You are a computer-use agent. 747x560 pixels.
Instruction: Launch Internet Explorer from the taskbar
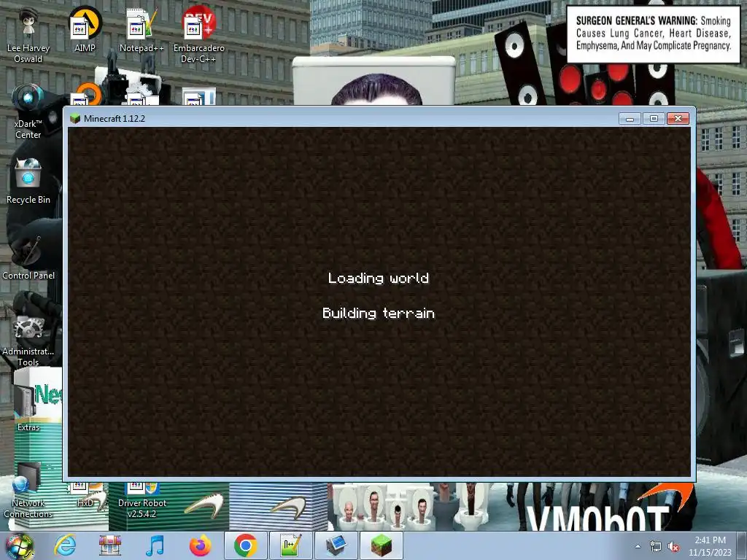coord(65,545)
